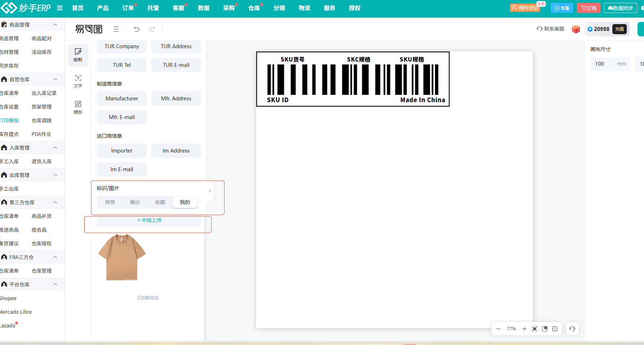Viewport: 644px width, 345px height.
Task: Switch to the 收藏 tab
Action: point(160,202)
